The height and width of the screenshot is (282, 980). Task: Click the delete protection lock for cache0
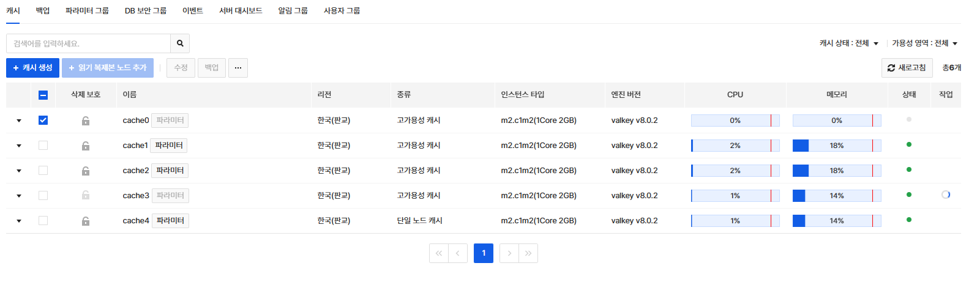(86, 121)
